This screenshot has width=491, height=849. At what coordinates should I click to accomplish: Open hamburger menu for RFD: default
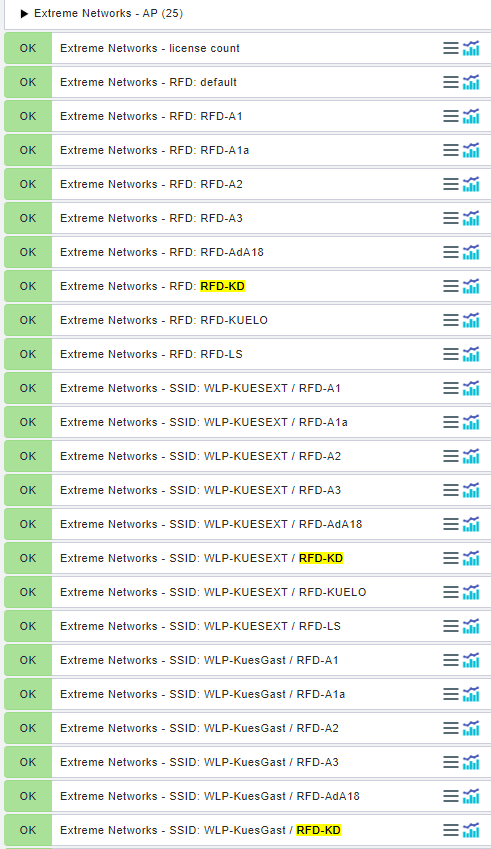[450, 82]
